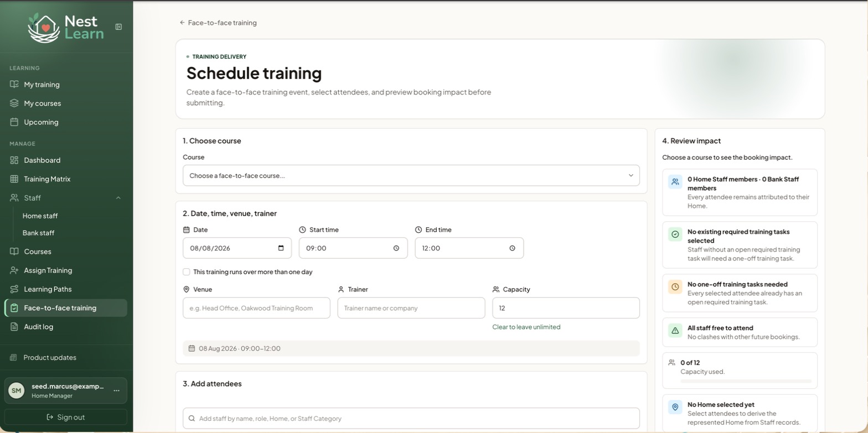Click the Courses book icon
Screen dimensions: 868x433
pyautogui.click(x=14, y=252)
